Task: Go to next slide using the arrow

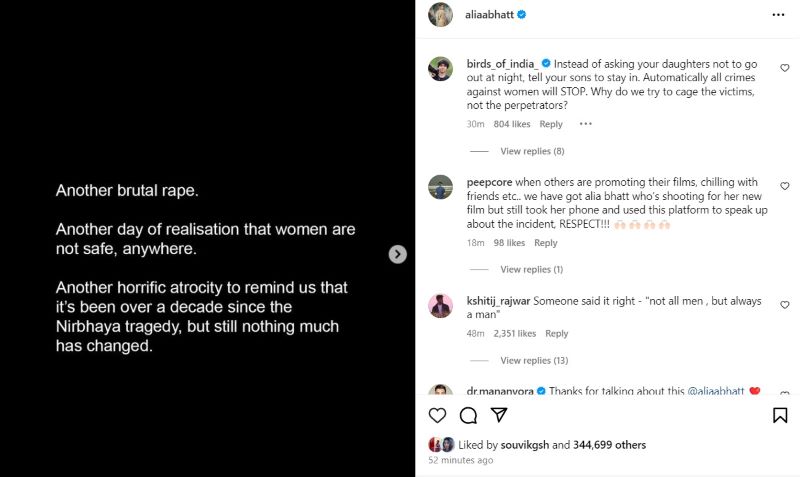Action: pos(398,254)
